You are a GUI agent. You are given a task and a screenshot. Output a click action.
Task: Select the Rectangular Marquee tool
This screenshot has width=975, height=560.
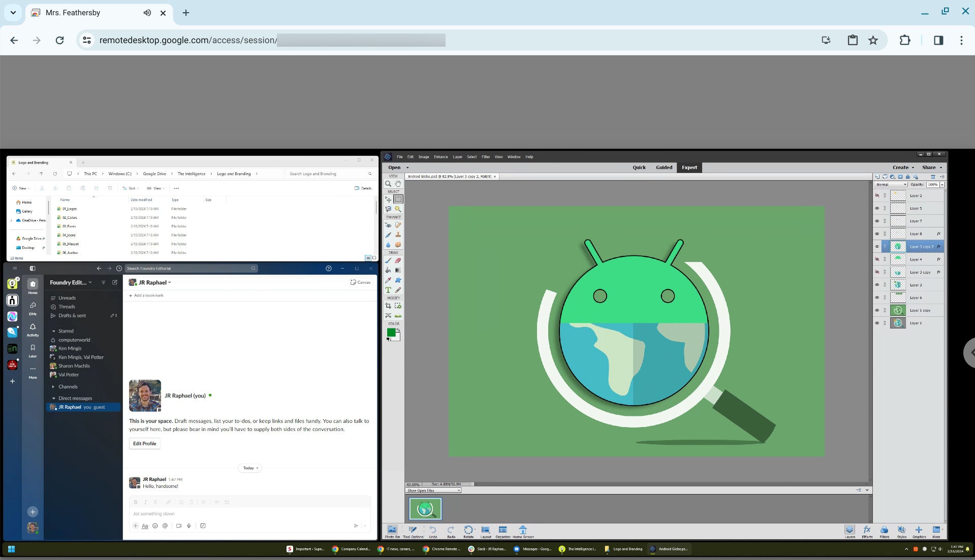tap(398, 200)
